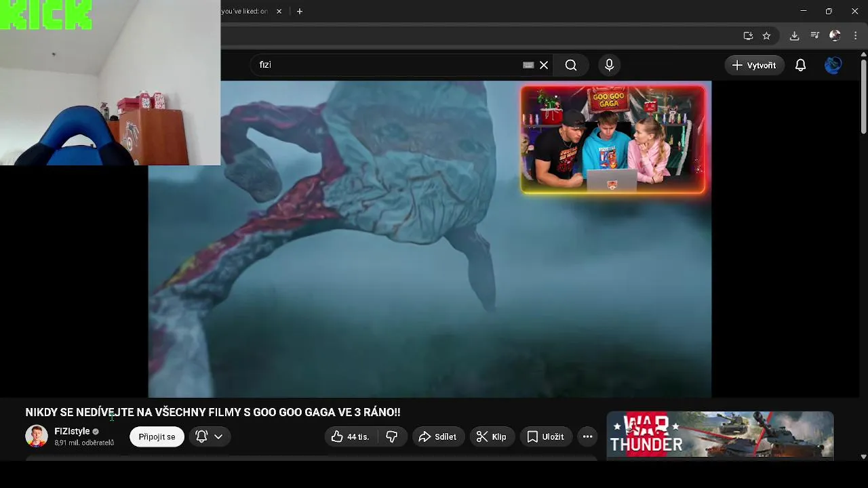
Task: Click the install app icon in address bar
Action: tap(748, 36)
